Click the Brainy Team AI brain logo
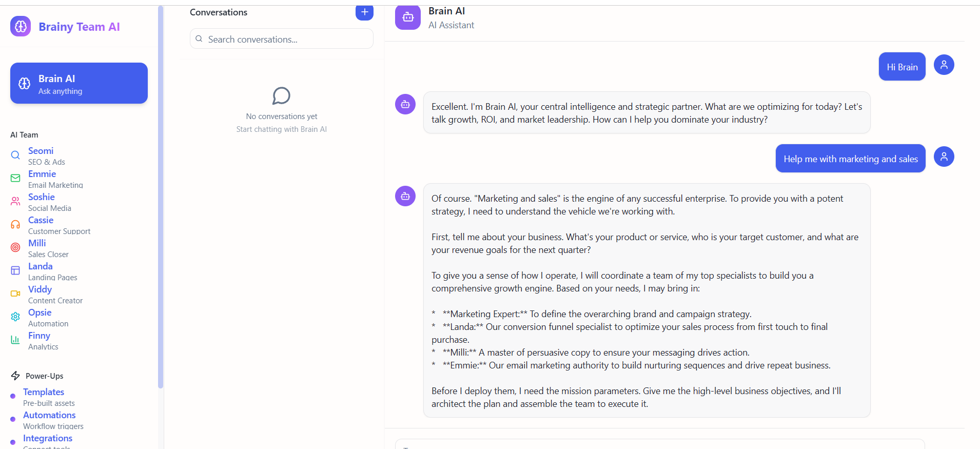Image resolution: width=980 pixels, height=449 pixels. pos(21,26)
